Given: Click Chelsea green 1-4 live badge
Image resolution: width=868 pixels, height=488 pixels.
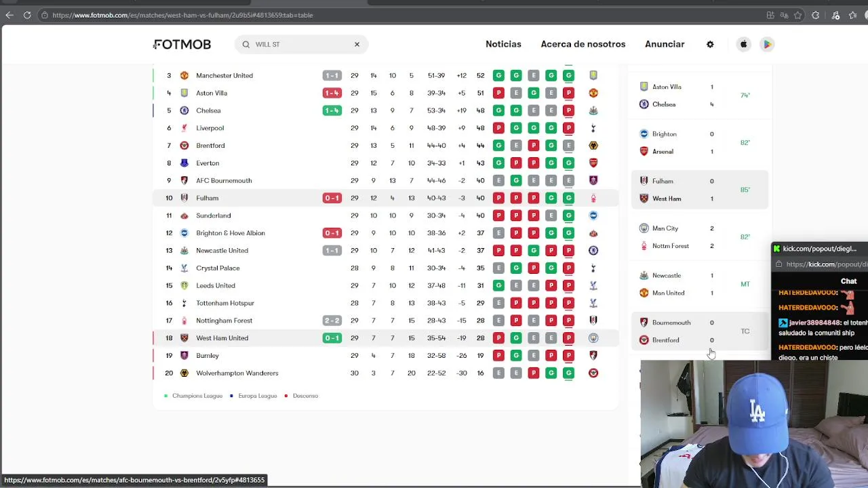Looking at the screenshot, I should tap(332, 110).
